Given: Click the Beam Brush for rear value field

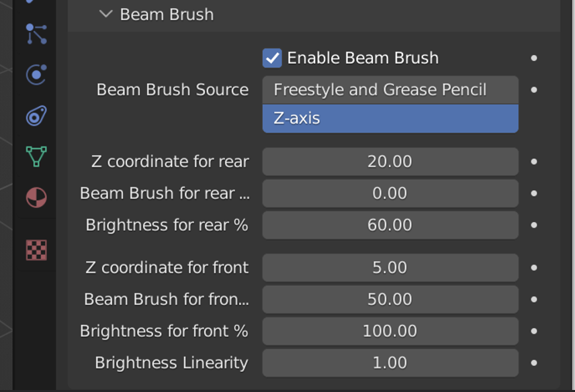Looking at the screenshot, I should (390, 193).
